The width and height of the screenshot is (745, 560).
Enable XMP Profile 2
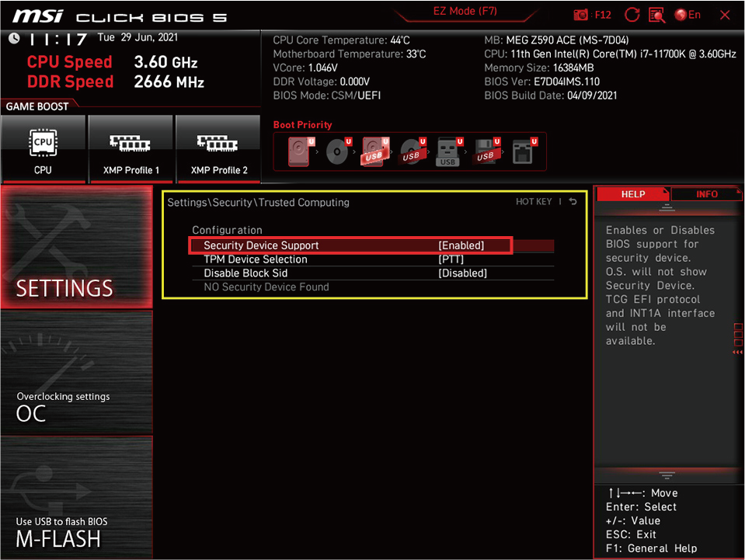coord(218,148)
